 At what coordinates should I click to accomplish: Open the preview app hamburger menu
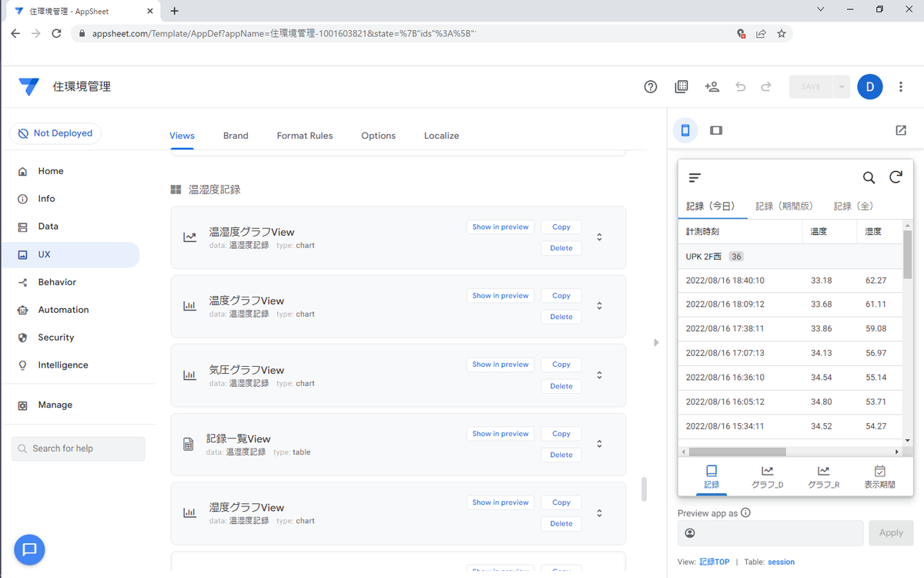[x=695, y=178]
